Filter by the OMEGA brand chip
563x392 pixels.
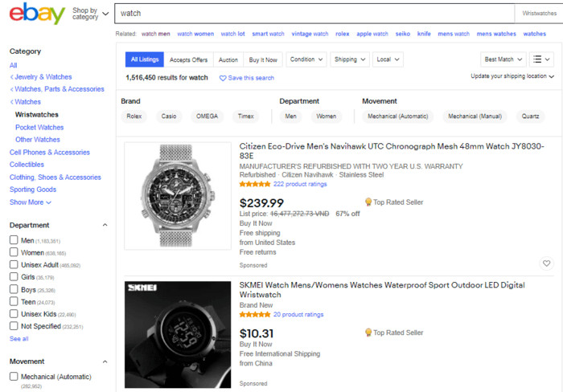coord(208,116)
